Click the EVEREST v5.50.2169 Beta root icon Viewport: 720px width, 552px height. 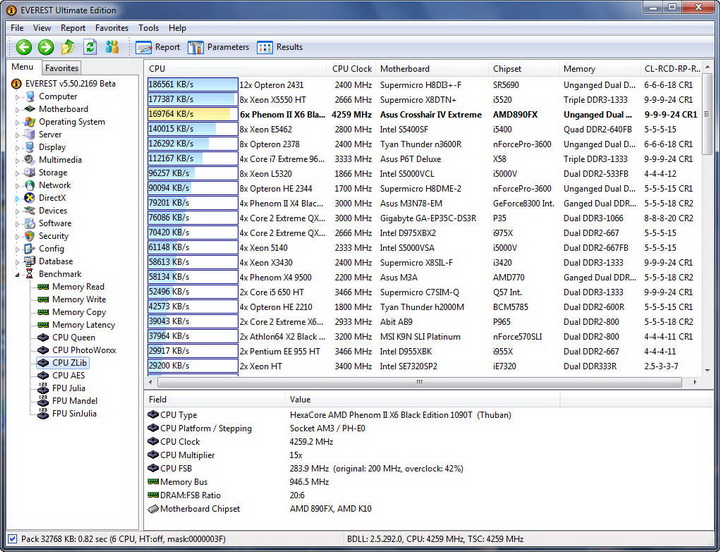click(x=16, y=84)
